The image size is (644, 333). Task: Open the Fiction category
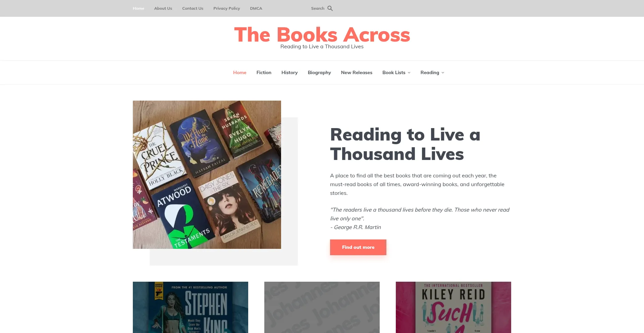click(x=264, y=72)
